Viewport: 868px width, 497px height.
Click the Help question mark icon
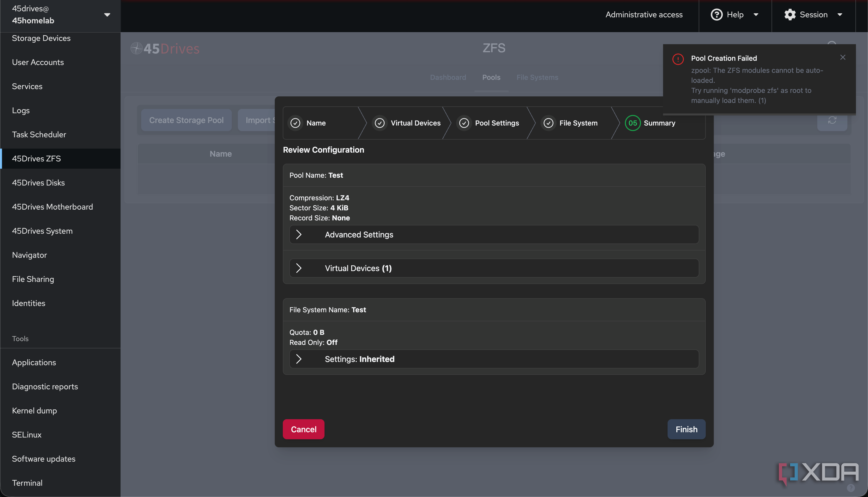(x=716, y=15)
